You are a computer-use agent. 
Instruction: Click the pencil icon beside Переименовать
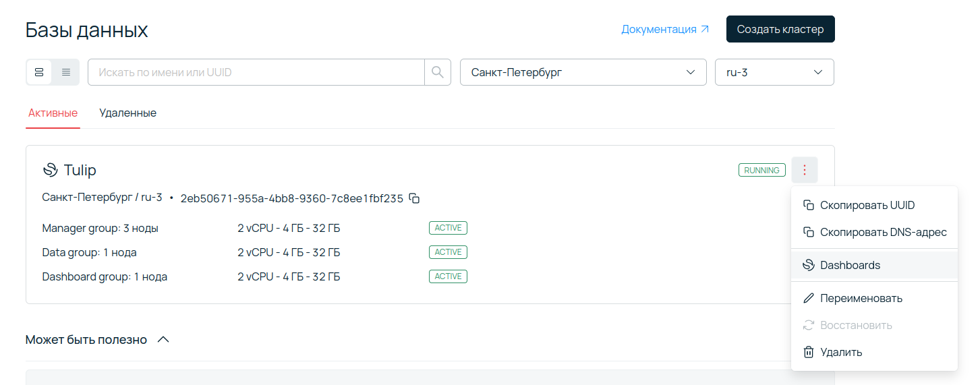pos(808,298)
